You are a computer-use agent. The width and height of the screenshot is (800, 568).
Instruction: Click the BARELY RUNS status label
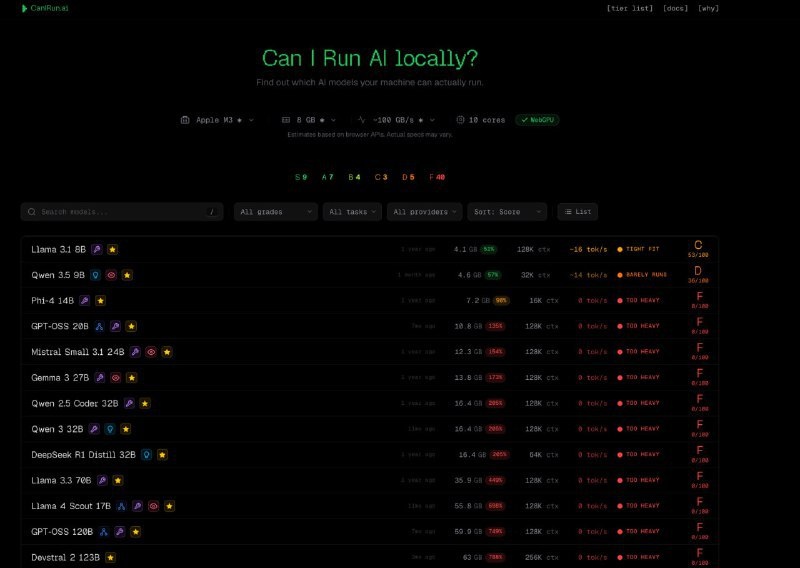pyautogui.click(x=642, y=275)
